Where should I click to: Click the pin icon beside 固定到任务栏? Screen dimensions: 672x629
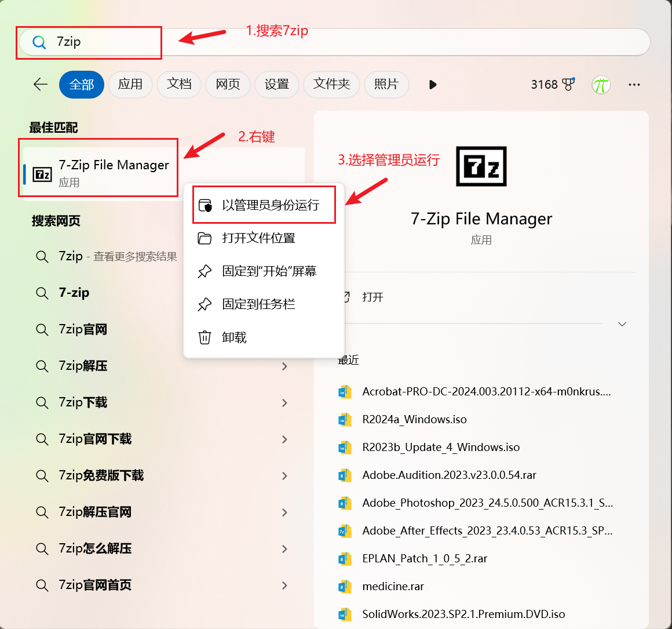point(204,304)
